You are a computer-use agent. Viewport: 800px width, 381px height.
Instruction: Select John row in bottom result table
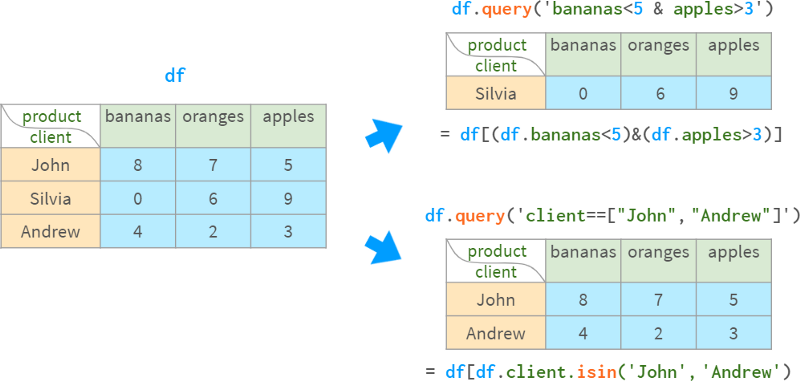(609, 299)
